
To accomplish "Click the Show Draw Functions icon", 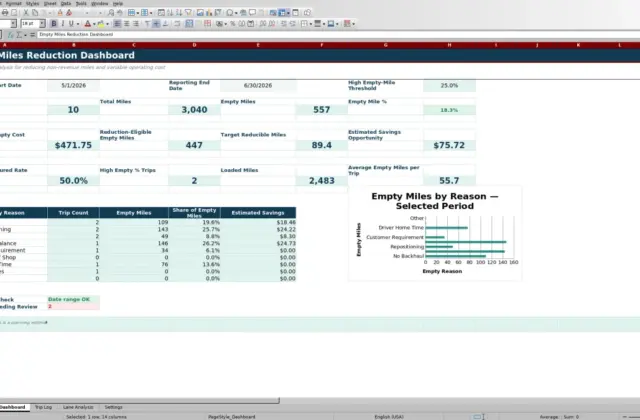I will point(307,13).
